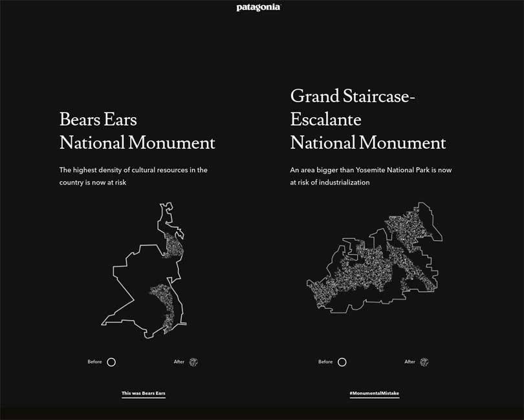Open the #MonumentalMistake link
524x420 pixels.
(375, 393)
